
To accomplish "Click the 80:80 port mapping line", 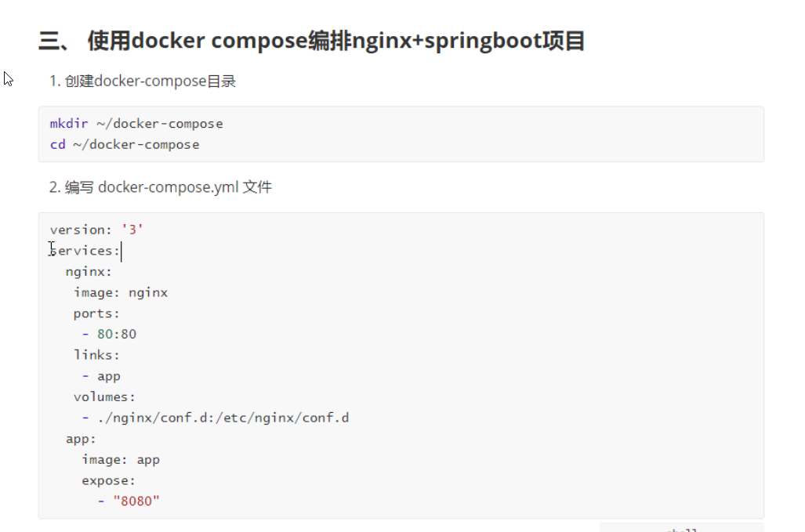I will click(x=109, y=334).
